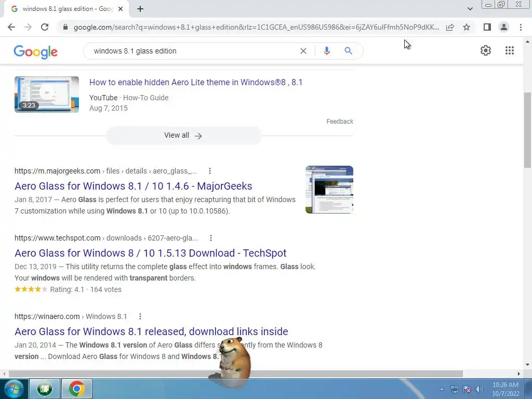Open more options for MajorGeeks result

[210, 171]
